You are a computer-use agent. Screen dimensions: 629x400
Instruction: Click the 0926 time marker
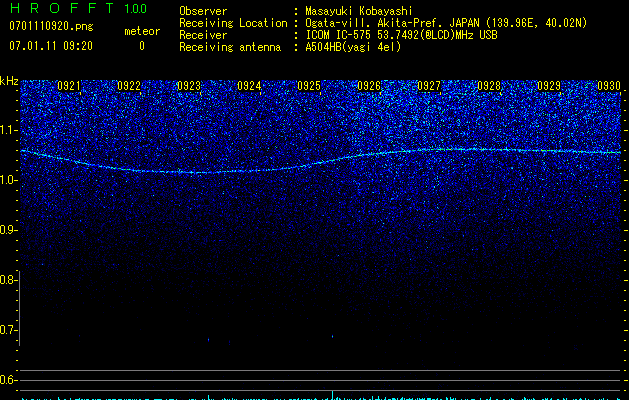click(369, 86)
